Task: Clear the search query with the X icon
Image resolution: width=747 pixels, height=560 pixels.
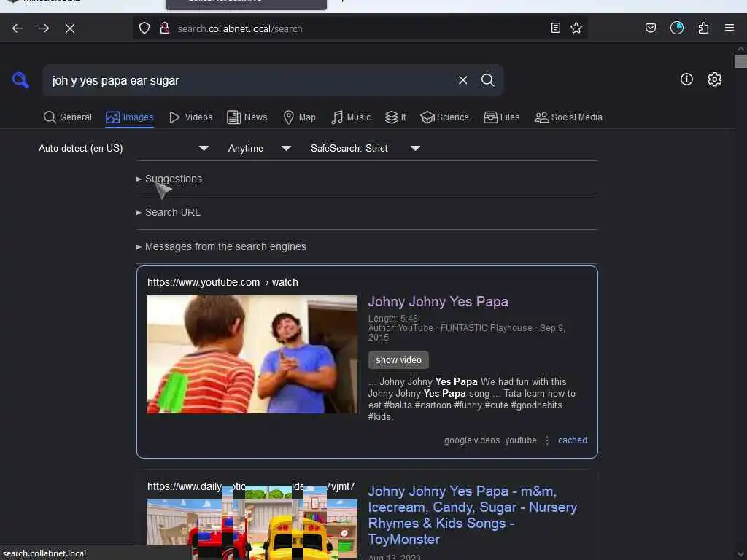Action: point(463,80)
